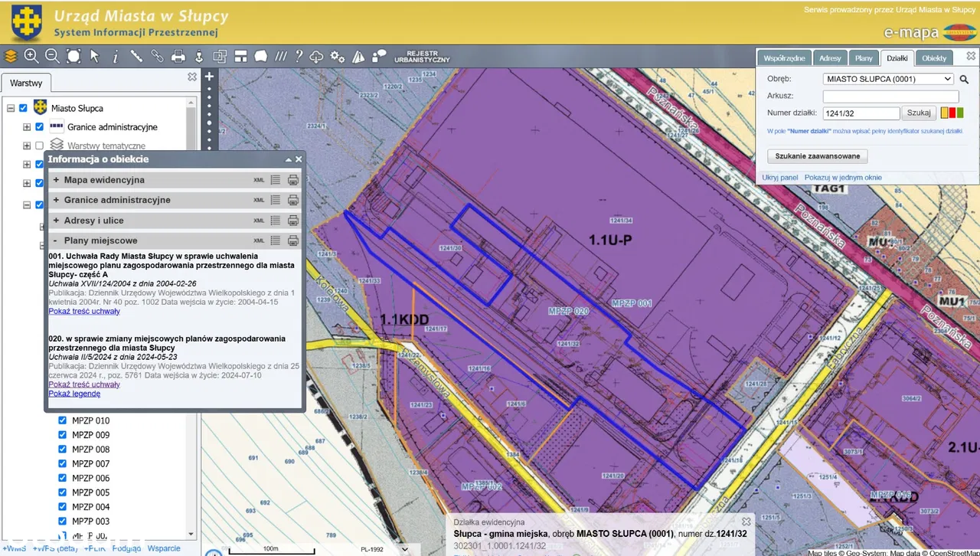Open the help question mark tool
The image size is (980, 556).
click(x=299, y=56)
